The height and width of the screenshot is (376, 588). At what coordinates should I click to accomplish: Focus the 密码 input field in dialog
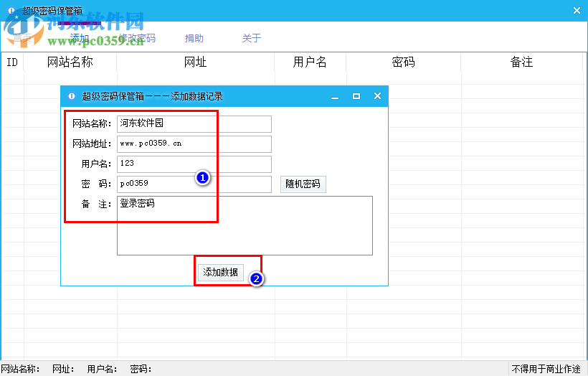coord(194,184)
